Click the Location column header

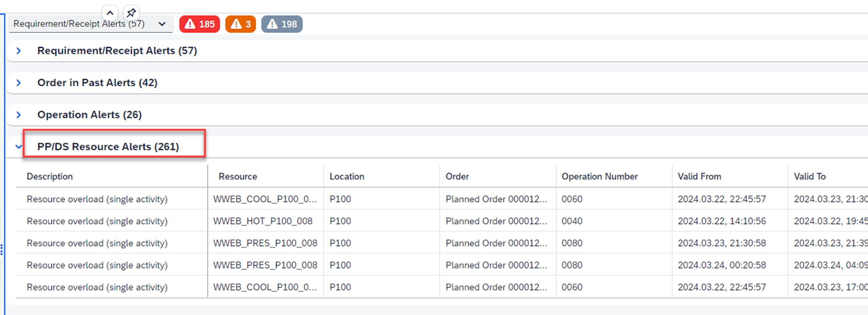click(x=347, y=177)
